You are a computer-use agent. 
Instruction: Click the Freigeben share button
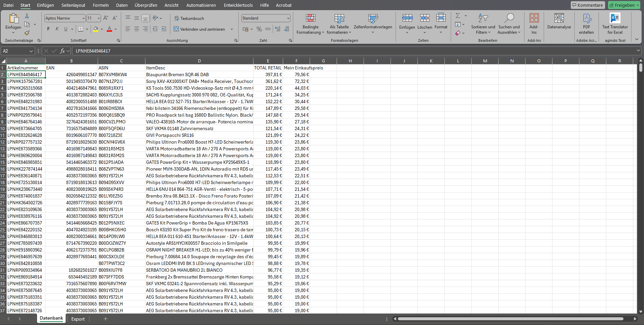[x=624, y=5]
